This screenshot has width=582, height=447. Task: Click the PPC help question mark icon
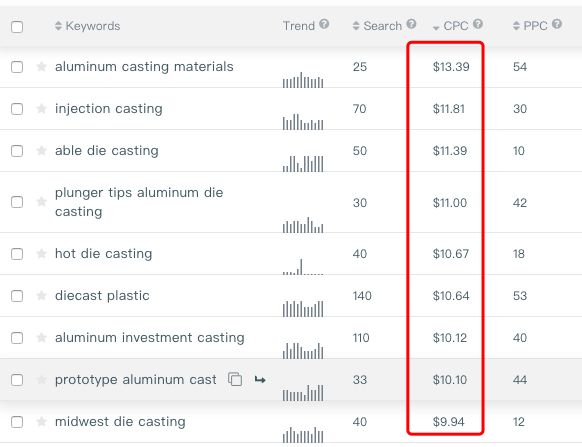click(x=557, y=24)
